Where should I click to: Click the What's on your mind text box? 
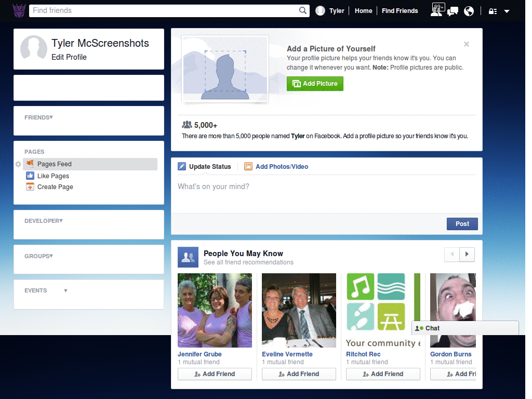point(326,194)
